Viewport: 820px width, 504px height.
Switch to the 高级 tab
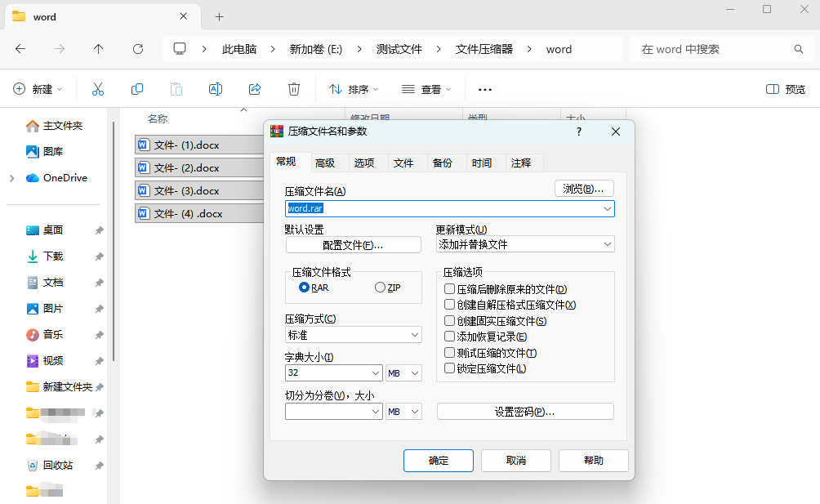coord(325,163)
